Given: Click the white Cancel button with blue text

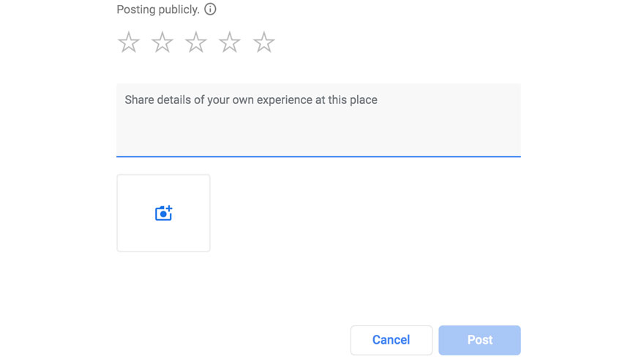Looking at the screenshot, I should [x=391, y=340].
